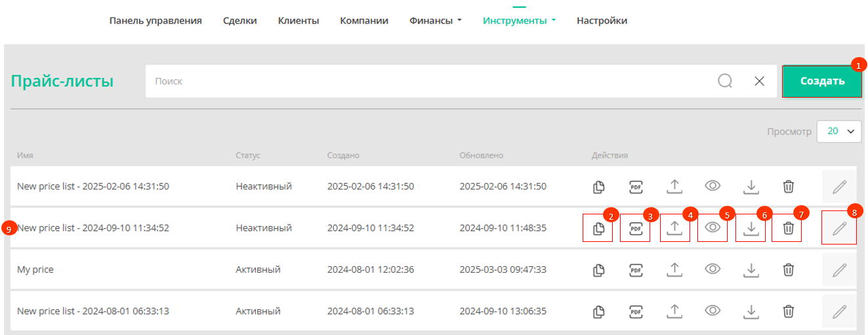
Task: Download the My price list
Action: [751, 270]
